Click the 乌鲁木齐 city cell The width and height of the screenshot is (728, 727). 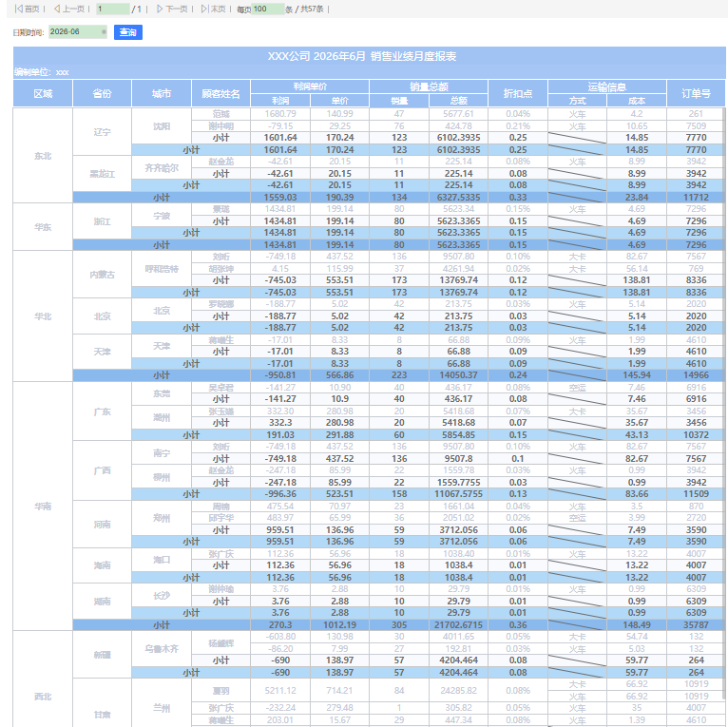coord(162,648)
